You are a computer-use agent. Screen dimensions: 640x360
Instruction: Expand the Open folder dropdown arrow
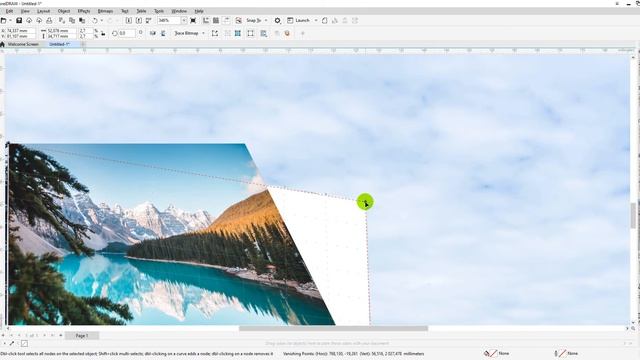(x=10, y=20)
